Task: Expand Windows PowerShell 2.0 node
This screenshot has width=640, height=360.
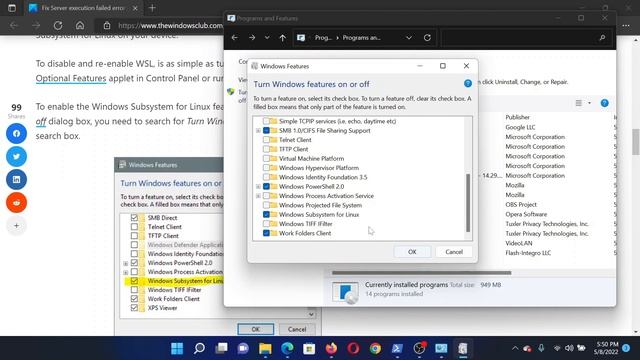Action: pos(258,187)
